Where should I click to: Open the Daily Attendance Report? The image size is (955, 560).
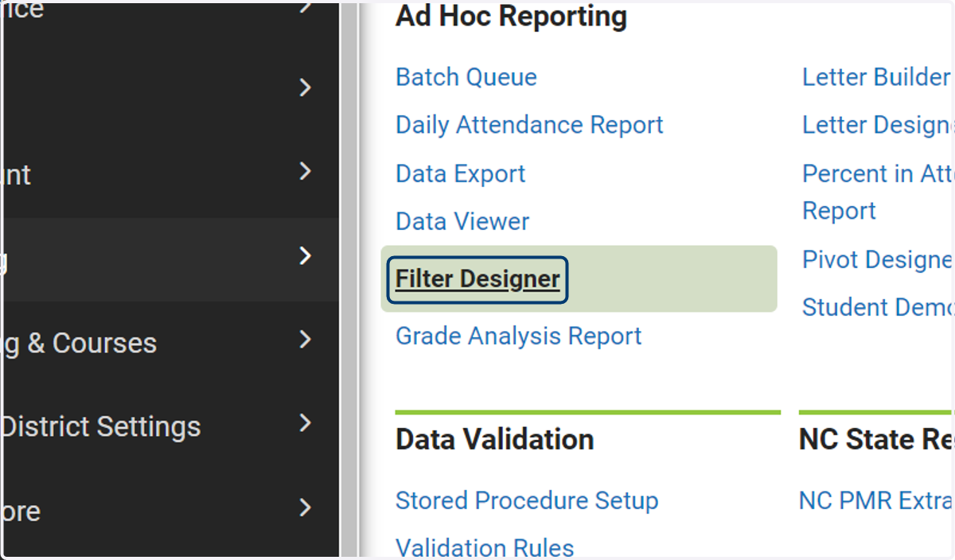pyautogui.click(x=529, y=125)
